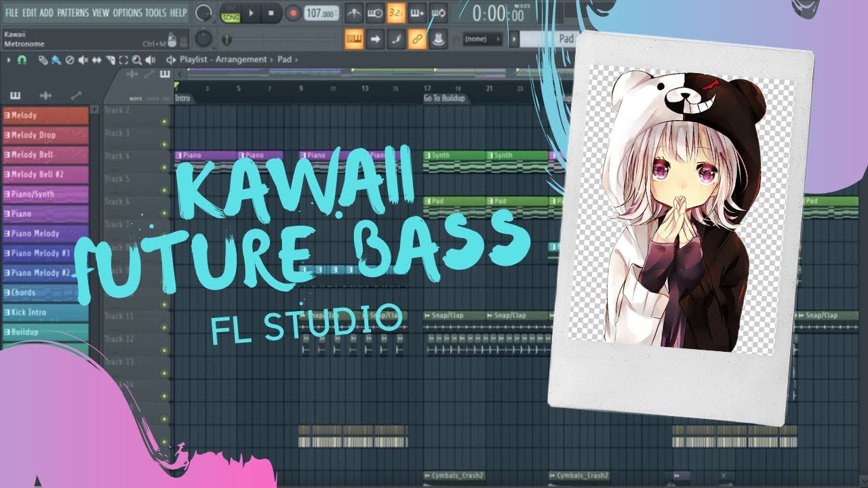Click the record button
Screen dimensions: 868x488
coord(293,13)
